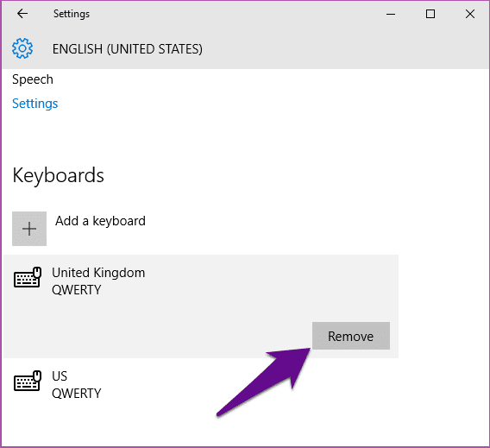
Task: Click QWERTY under United Kingdom
Action: pyautogui.click(x=77, y=290)
